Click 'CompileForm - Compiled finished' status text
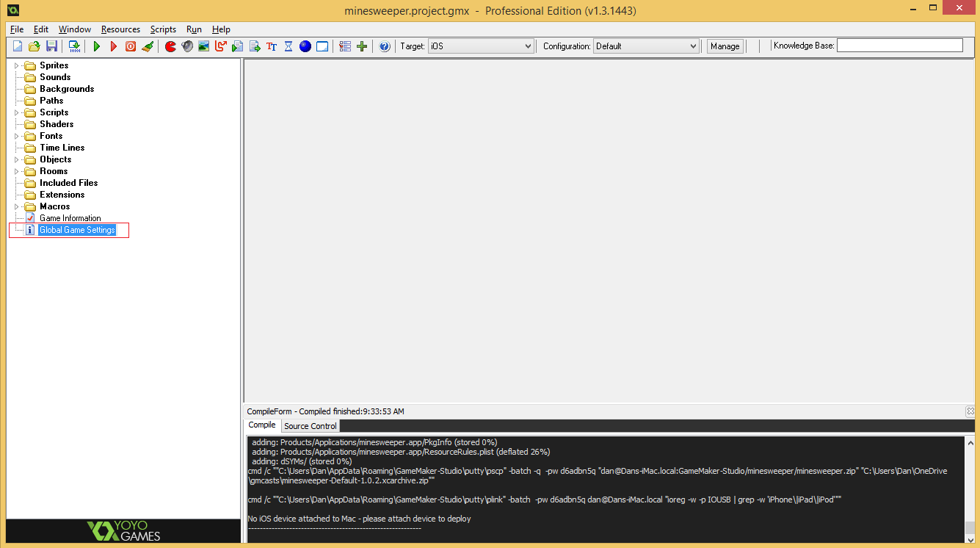The height and width of the screenshot is (548, 980). click(325, 411)
